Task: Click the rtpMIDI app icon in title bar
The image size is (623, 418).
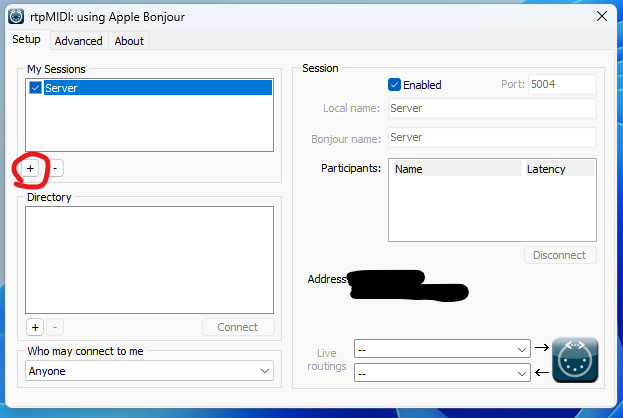Action: [16, 17]
